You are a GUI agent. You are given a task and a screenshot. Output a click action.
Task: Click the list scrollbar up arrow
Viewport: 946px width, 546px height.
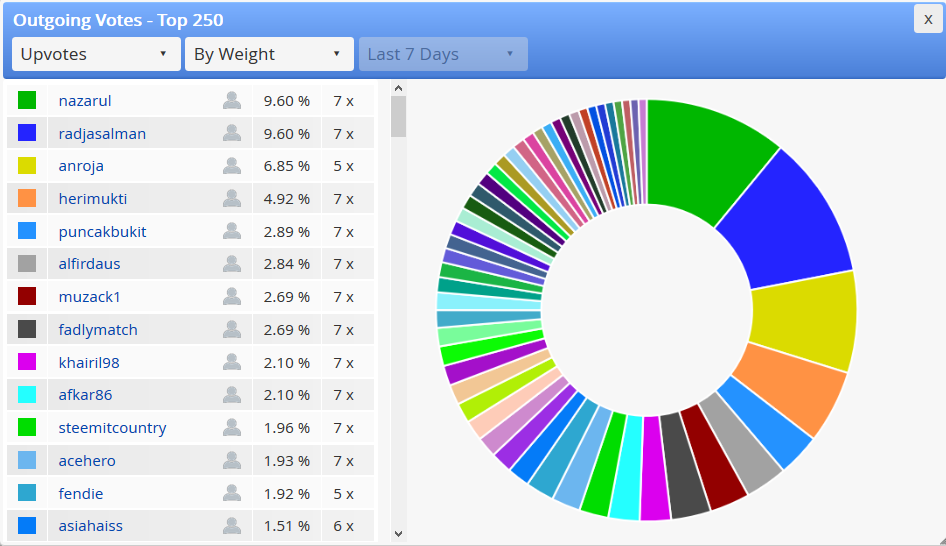[398, 88]
